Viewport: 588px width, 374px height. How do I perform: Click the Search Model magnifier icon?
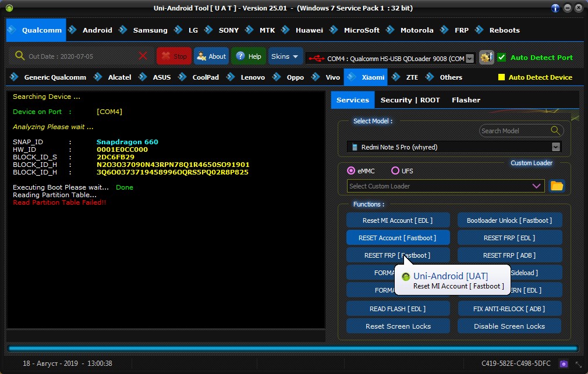coord(555,130)
